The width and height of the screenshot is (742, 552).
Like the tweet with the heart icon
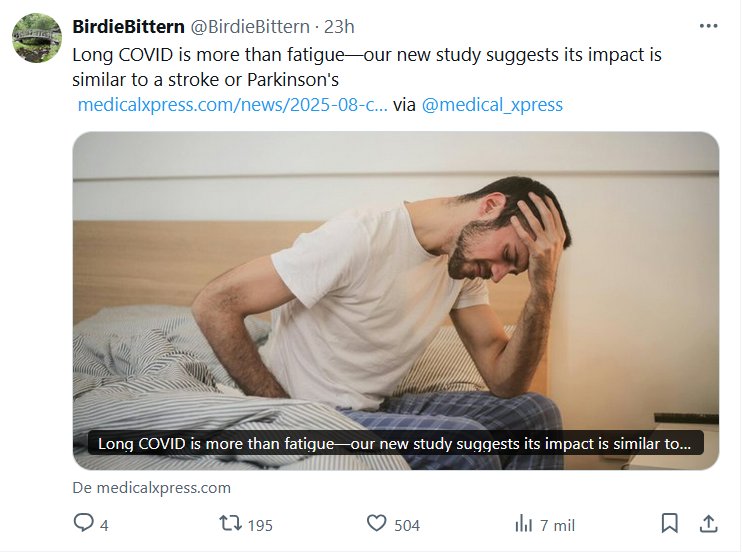(x=376, y=523)
